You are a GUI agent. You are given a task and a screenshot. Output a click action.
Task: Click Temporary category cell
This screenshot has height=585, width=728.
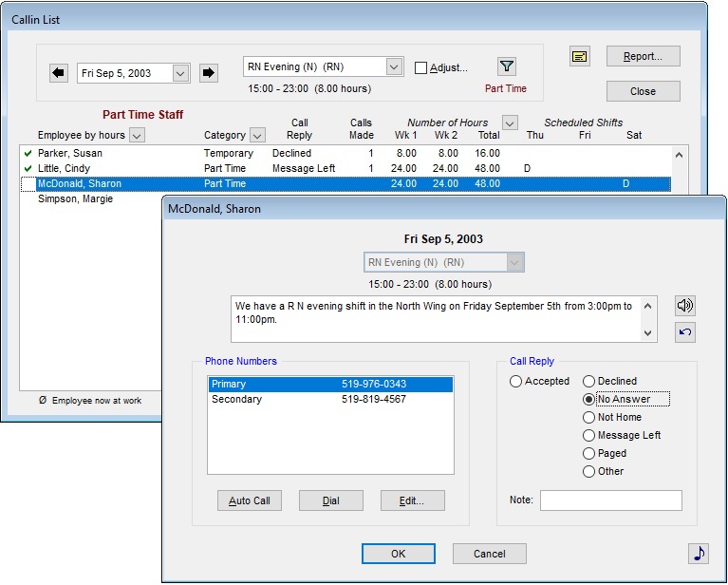point(229,153)
